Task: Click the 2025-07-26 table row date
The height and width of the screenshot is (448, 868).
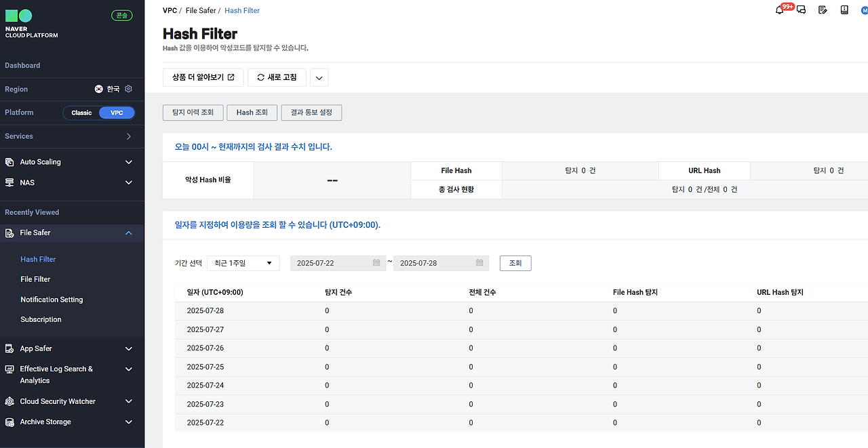Action: click(x=205, y=348)
